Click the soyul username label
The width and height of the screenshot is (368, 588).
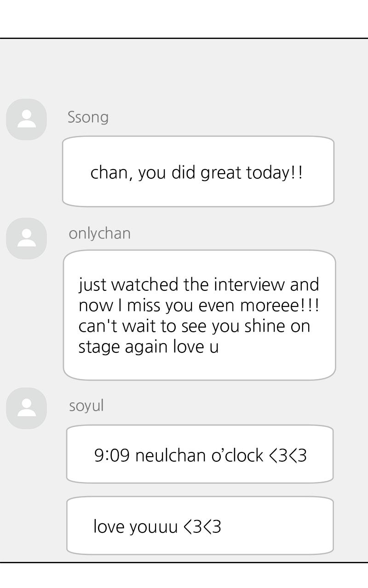86,406
